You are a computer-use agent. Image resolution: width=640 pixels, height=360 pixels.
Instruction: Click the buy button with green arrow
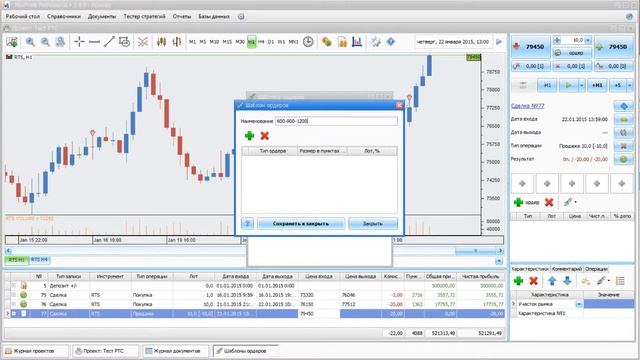click(614, 47)
